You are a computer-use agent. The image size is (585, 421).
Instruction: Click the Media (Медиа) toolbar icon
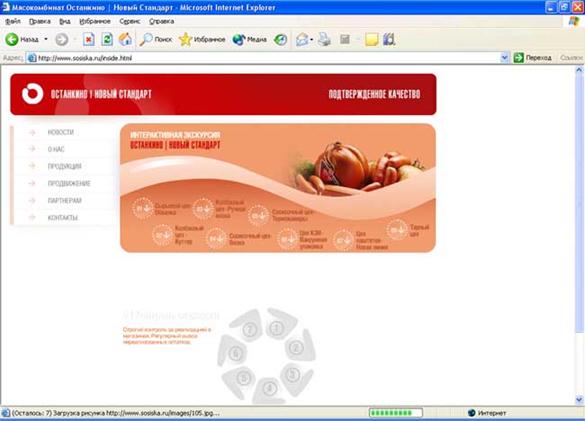pos(239,39)
